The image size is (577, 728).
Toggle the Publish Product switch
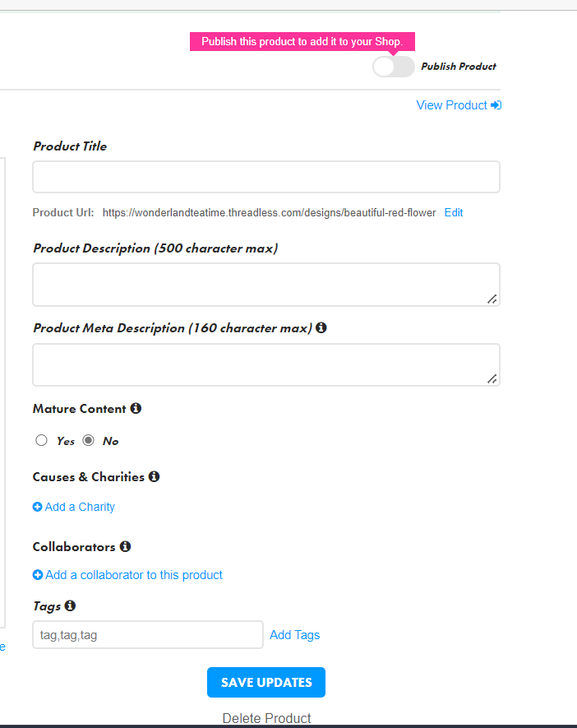click(394, 67)
